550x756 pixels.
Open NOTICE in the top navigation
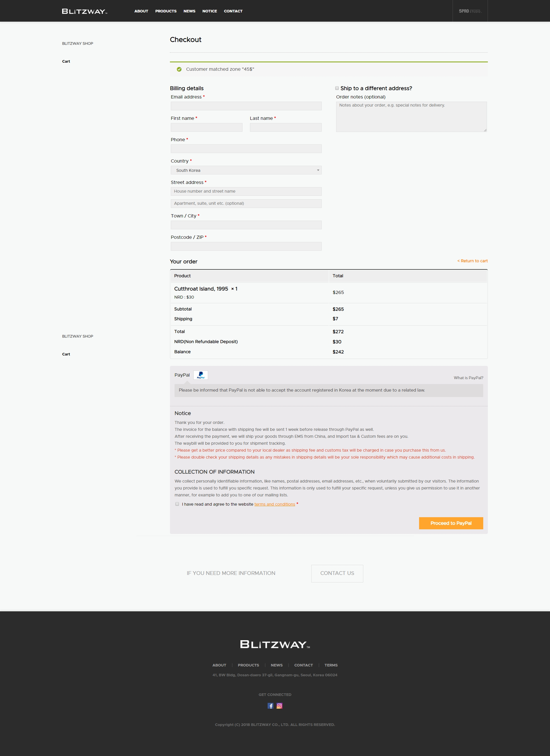click(x=210, y=11)
